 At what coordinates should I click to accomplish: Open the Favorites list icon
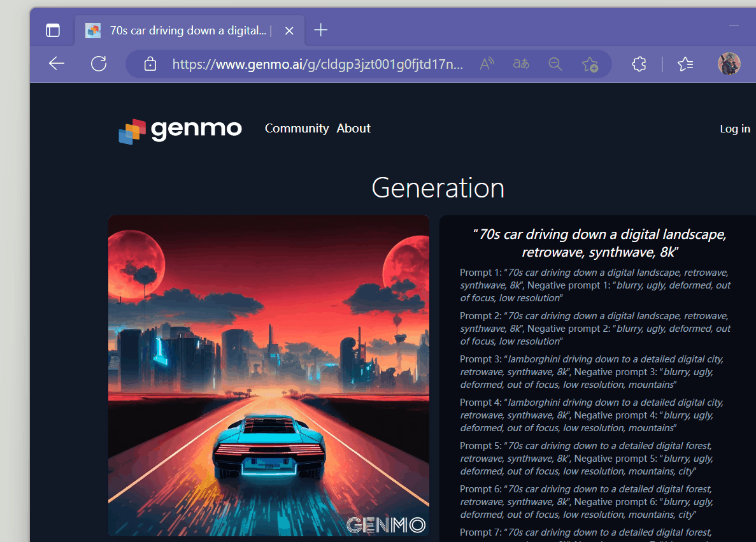[x=685, y=64]
